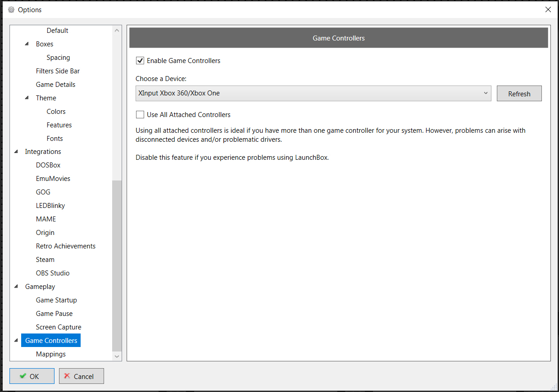Open controller Mappings settings
The width and height of the screenshot is (559, 392).
(51, 354)
